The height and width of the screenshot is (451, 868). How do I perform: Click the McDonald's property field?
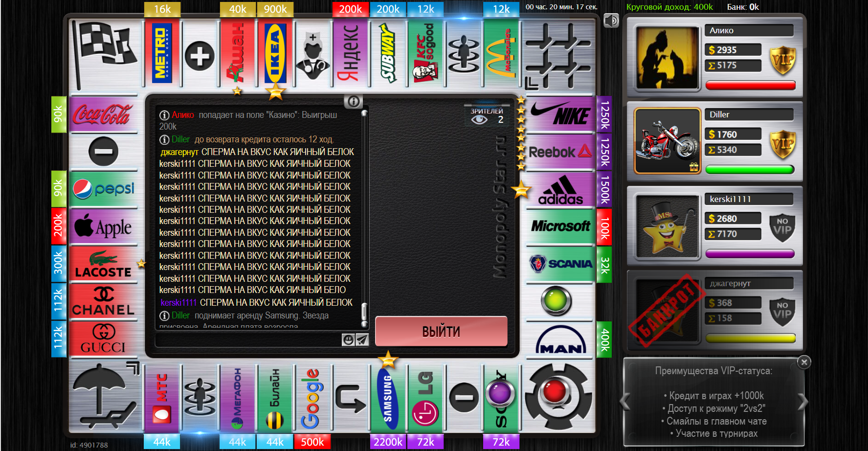point(501,53)
